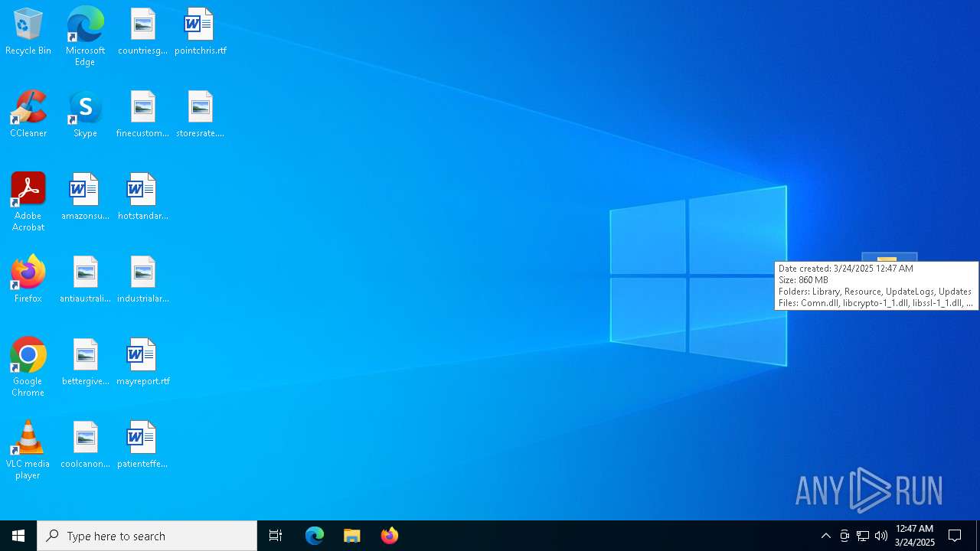Screen dimensions: 980x551
Task: Launch Google Chrome desktop shortcut
Action: (28, 367)
